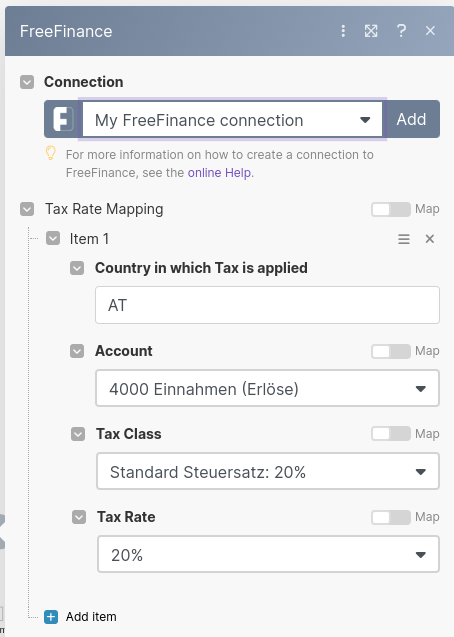Open the online Help link
This screenshot has height=637, width=454.
pyautogui.click(x=219, y=173)
